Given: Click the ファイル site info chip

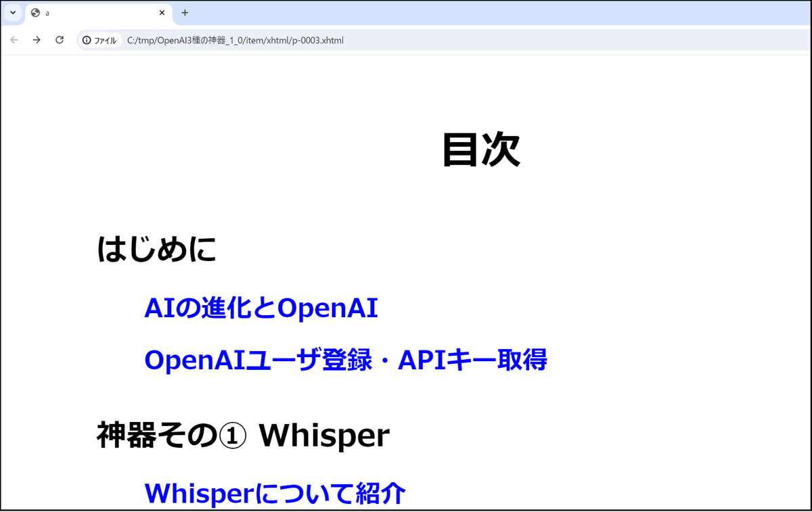Looking at the screenshot, I should 99,41.
